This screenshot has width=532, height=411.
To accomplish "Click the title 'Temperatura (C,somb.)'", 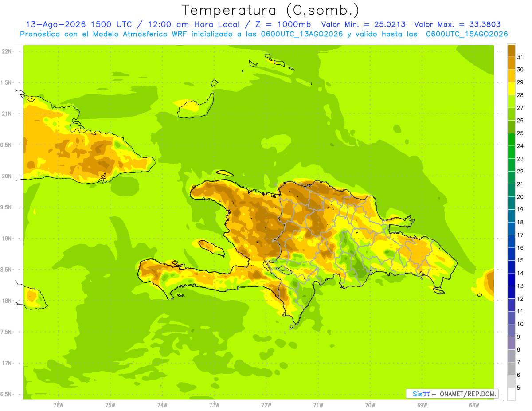I will click(271, 11).
